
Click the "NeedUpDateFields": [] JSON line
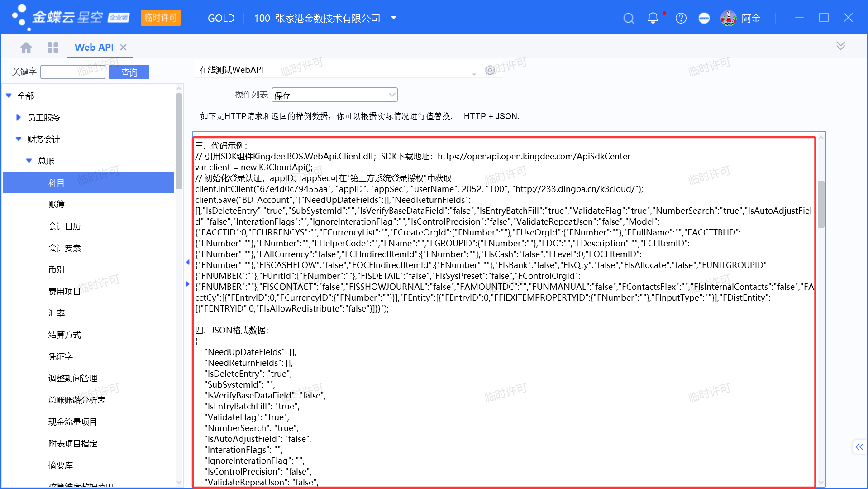[x=251, y=352]
